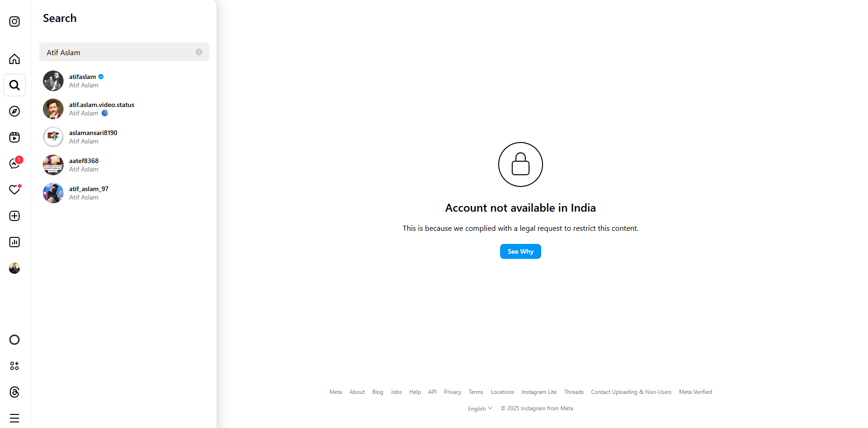Screen dimensions: 868x428
Task: Open the Instagram logo home link
Action: tap(14, 21)
